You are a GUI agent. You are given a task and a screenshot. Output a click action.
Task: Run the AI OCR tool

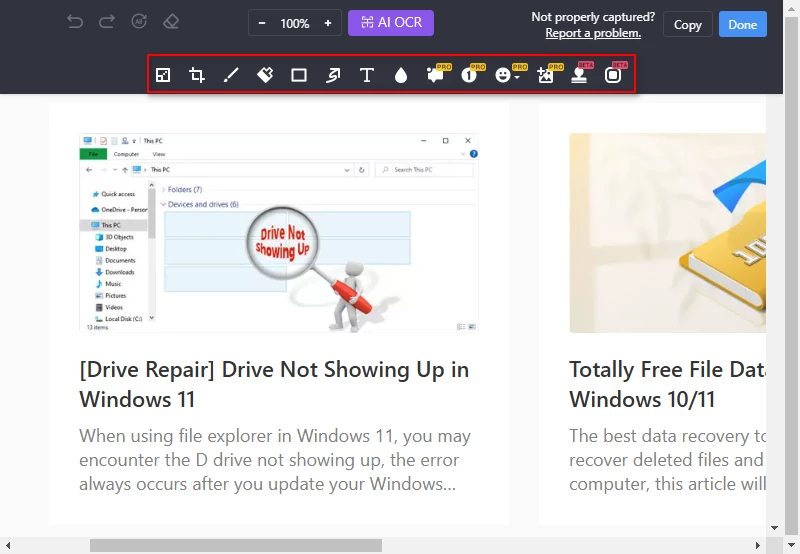391,23
